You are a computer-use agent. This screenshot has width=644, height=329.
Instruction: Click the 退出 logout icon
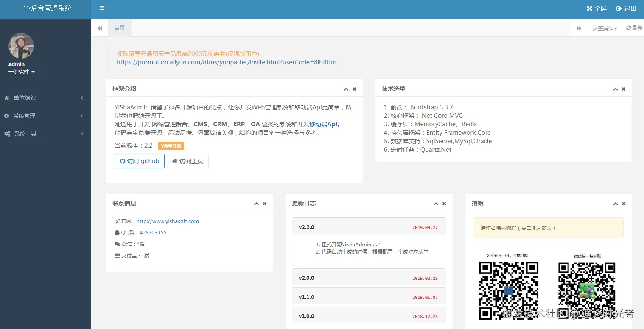pos(619,8)
